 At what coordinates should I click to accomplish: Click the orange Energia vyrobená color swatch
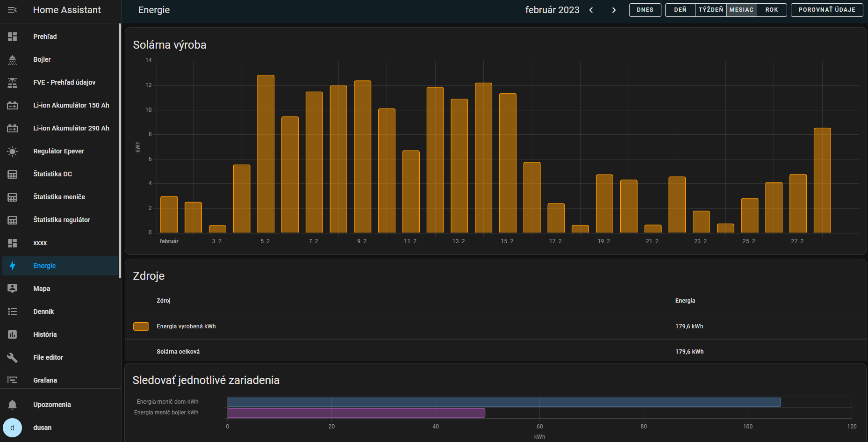tap(141, 326)
